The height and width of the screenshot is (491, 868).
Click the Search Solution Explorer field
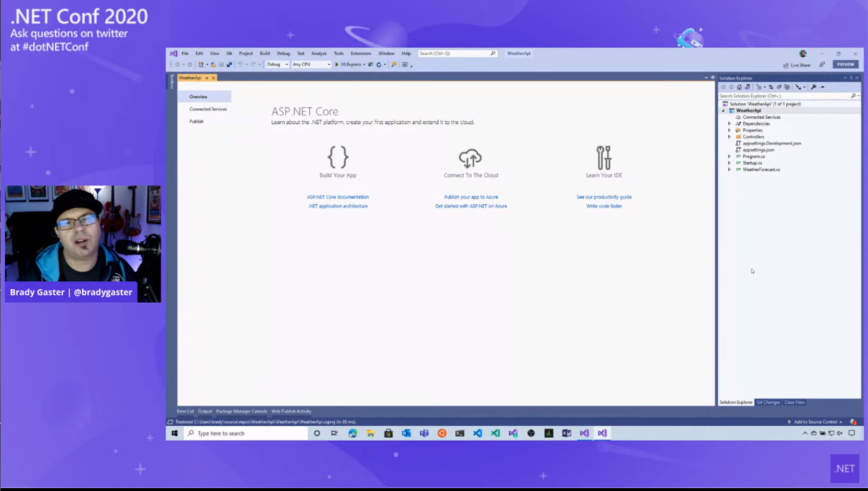pyautogui.click(x=784, y=96)
